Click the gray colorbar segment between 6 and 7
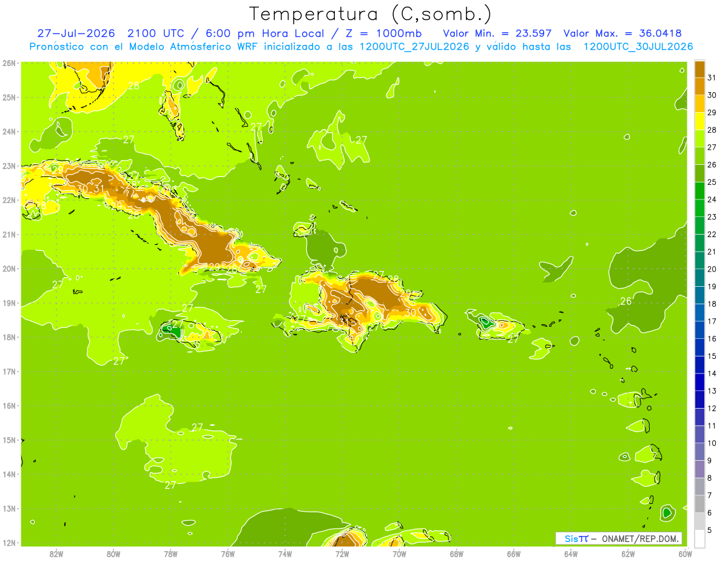The width and height of the screenshot is (728, 562). 699,504
